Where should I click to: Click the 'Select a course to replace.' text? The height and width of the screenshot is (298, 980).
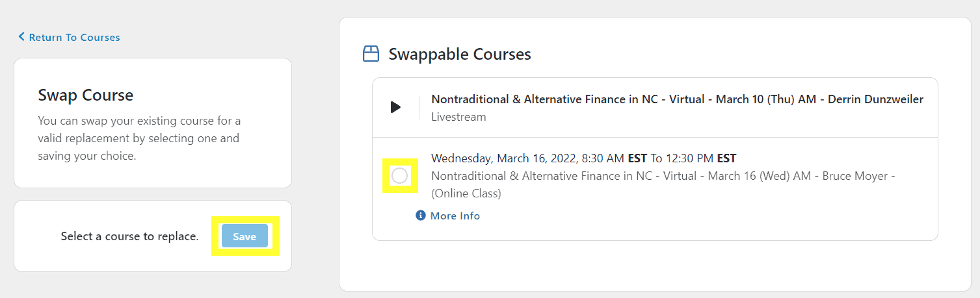(x=130, y=236)
